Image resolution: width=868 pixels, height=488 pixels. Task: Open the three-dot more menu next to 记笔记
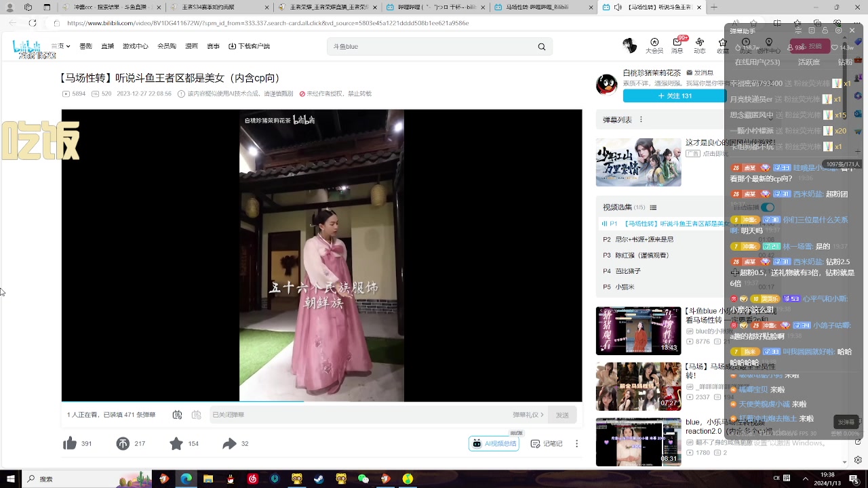[576, 443]
